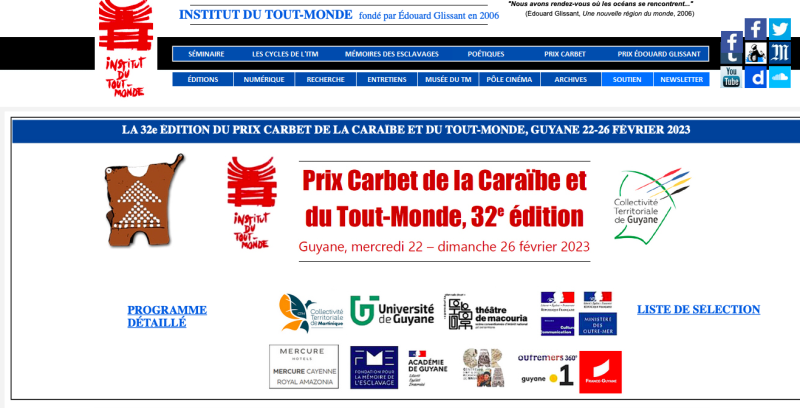Select the ENTRETIENS menu item
The width and height of the screenshot is (800, 408).
coord(387,80)
